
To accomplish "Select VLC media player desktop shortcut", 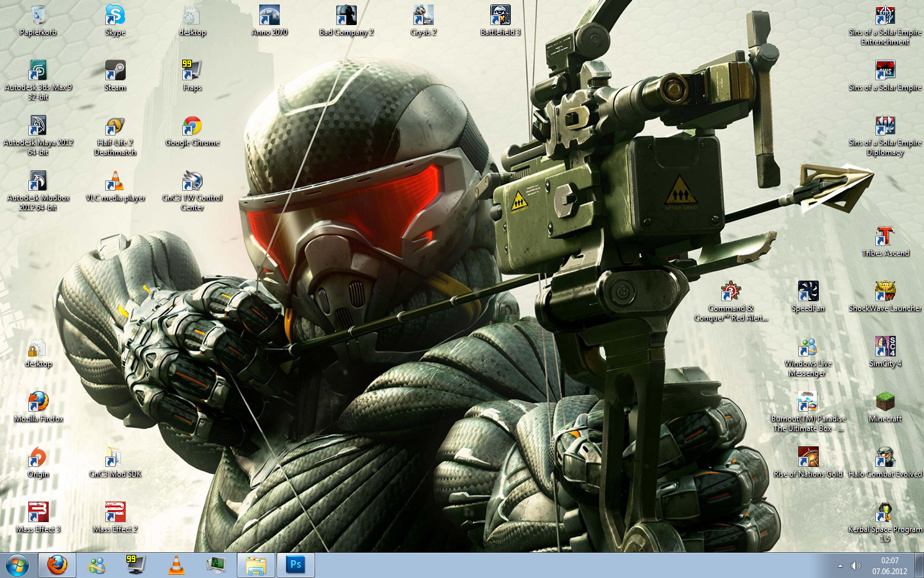I will (x=115, y=186).
